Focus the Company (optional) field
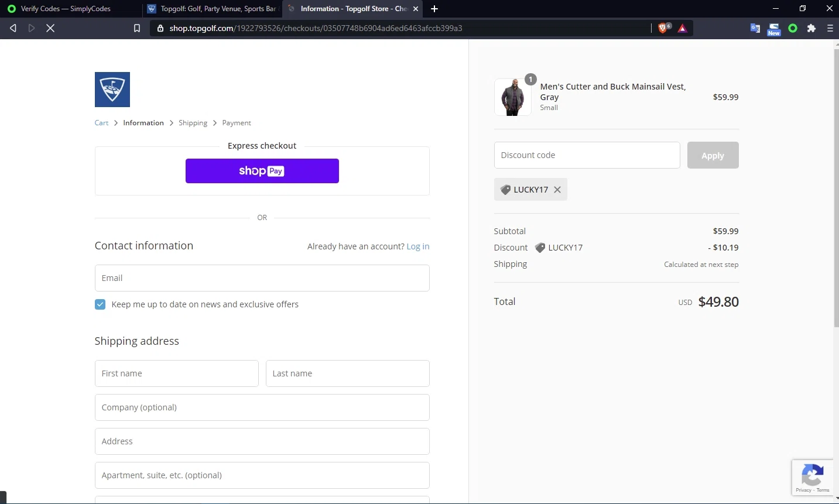Screen dimensions: 839x504 262,407
